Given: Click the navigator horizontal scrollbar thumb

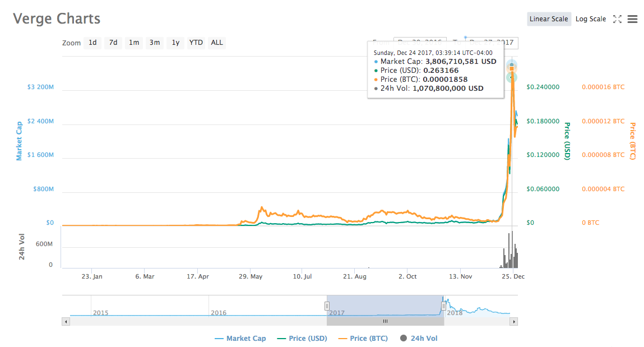Looking at the screenshot, I should click(385, 322).
